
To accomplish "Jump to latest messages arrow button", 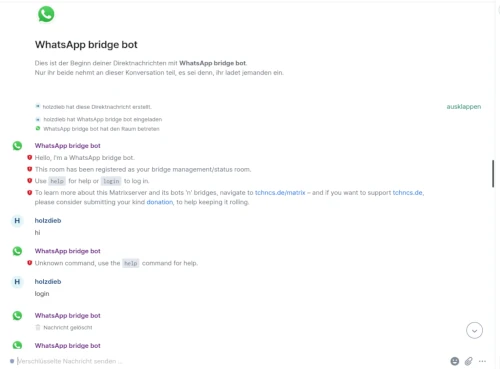I will pyautogui.click(x=474, y=330).
